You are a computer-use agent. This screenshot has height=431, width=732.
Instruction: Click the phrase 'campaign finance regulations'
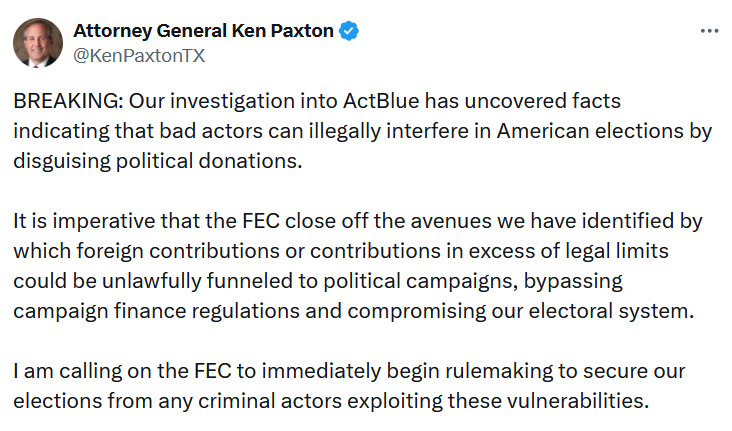point(156,311)
